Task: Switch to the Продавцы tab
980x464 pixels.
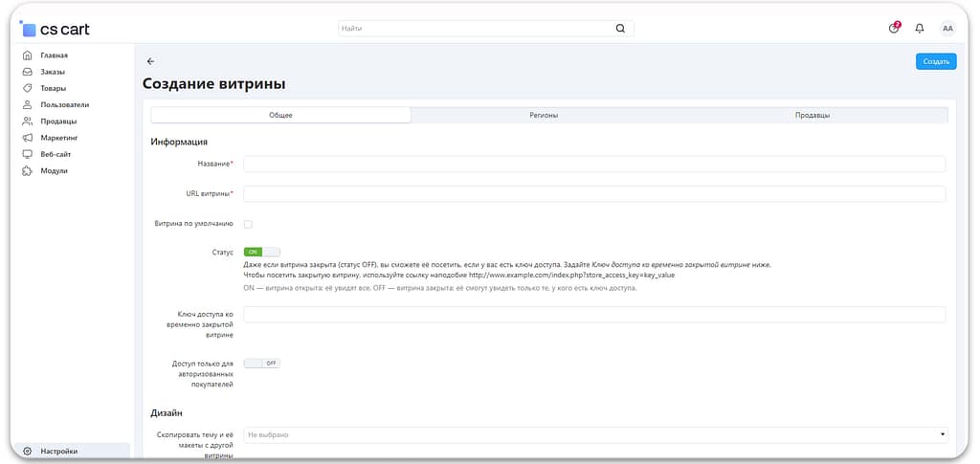Action: coord(812,115)
